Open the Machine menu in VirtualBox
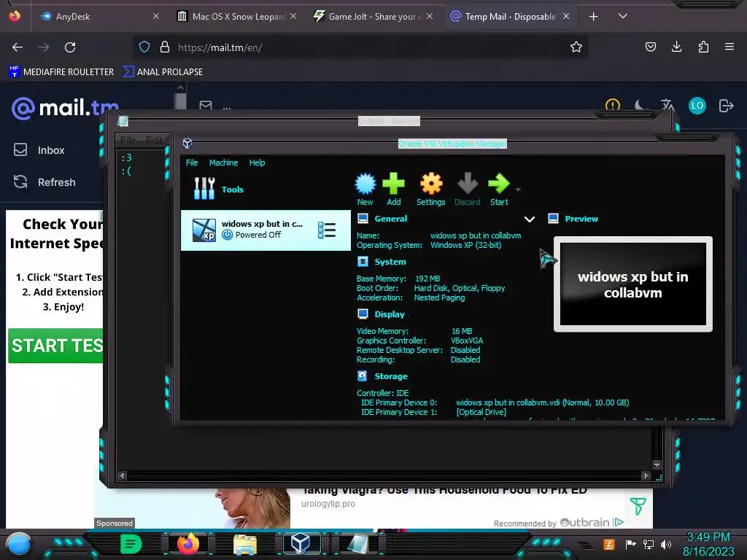This screenshot has width=747, height=560. pos(223,163)
